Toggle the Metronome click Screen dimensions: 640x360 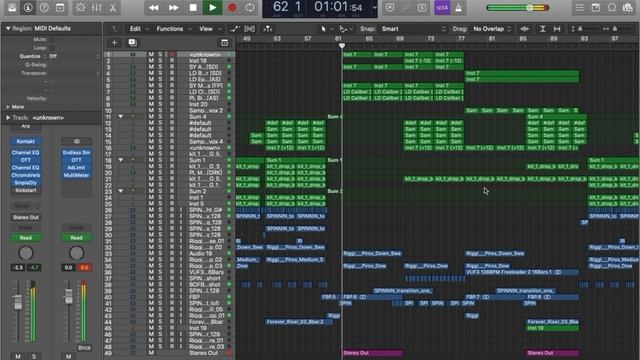[459, 8]
